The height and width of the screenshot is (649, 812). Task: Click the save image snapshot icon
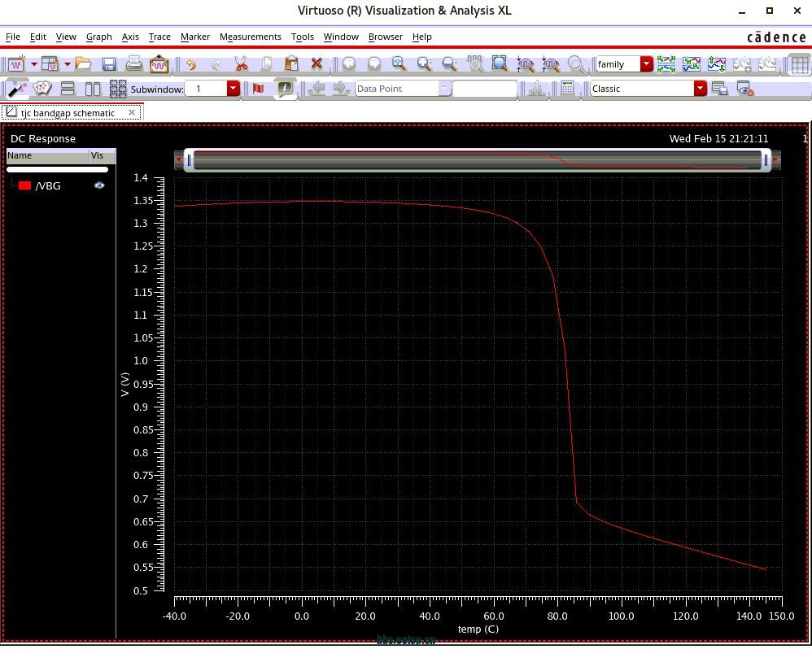159,64
